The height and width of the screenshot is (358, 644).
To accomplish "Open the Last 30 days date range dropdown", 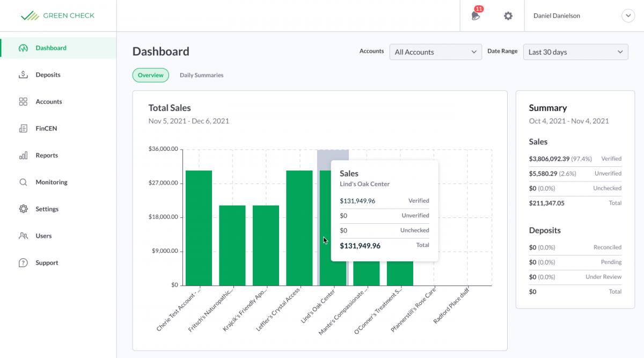I will (575, 52).
